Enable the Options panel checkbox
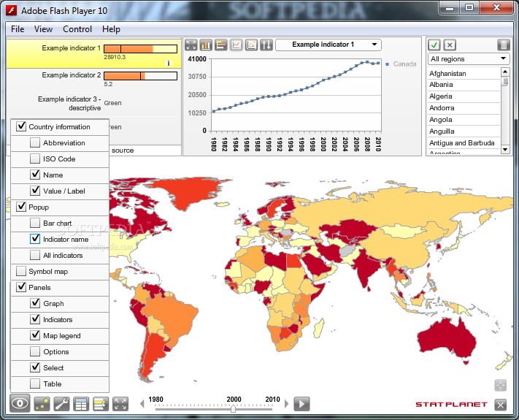 [35, 351]
